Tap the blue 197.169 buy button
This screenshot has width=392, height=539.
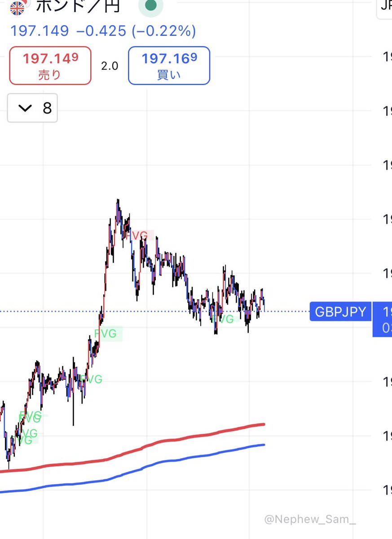169,65
